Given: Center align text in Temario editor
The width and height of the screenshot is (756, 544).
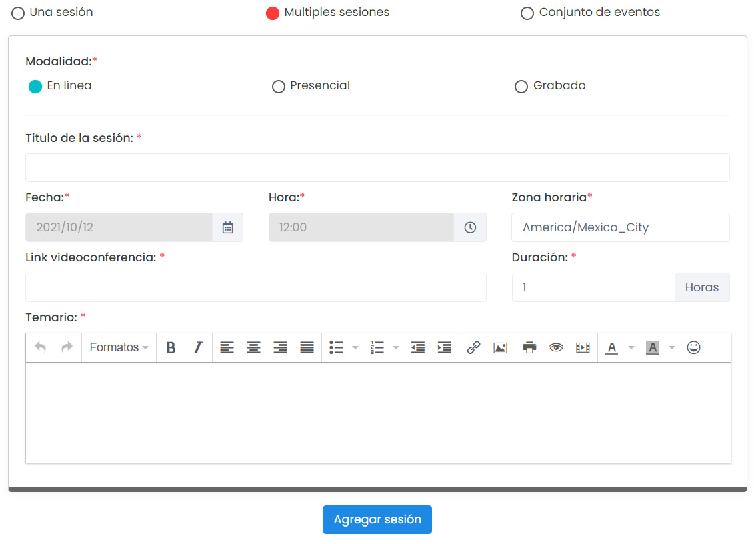Looking at the screenshot, I should 253,347.
